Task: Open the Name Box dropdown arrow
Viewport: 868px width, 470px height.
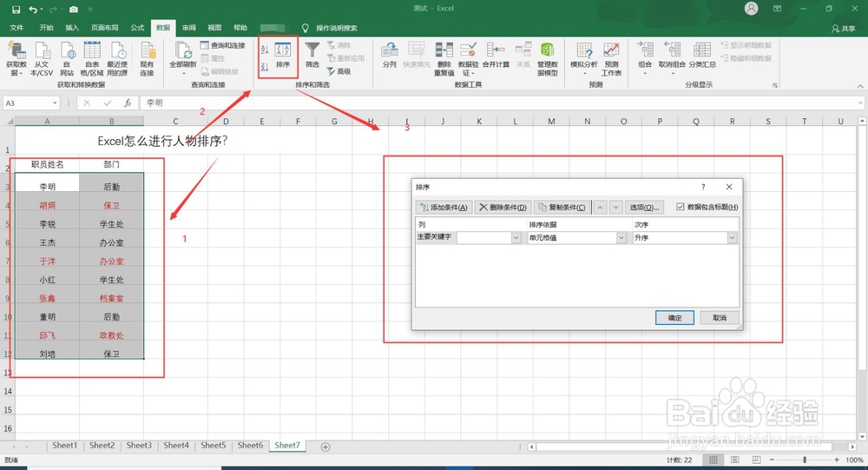Action: tap(55, 103)
